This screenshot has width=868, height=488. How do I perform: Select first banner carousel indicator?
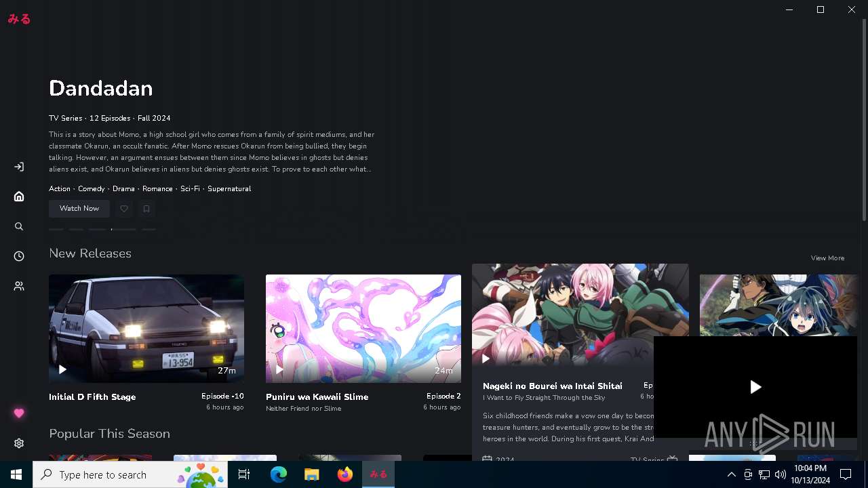click(56, 229)
